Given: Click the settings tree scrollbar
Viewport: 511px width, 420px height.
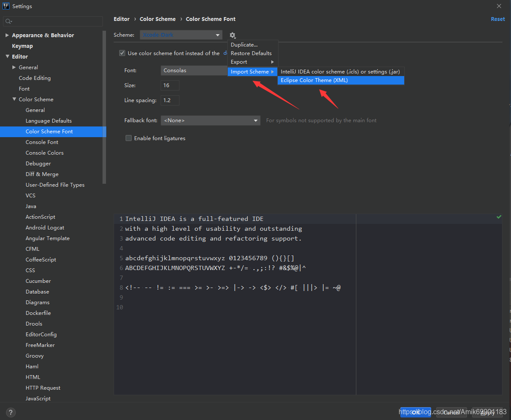Looking at the screenshot, I should [x=104, y=108].
